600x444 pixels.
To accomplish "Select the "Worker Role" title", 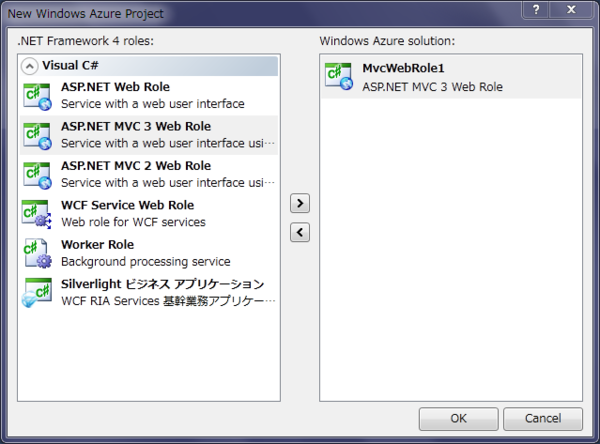I will point(98,245).
